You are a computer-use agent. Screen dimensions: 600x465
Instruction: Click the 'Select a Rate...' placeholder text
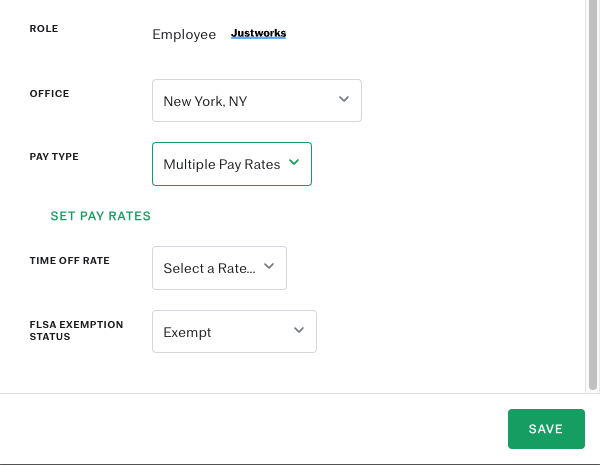[209, 268]
